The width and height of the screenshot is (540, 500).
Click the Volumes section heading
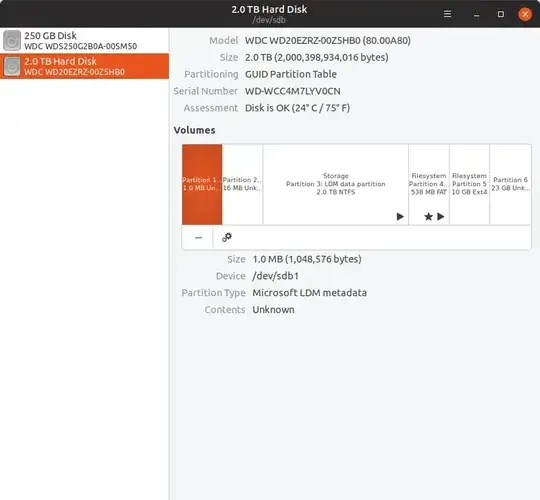click(x=195, y=130)
